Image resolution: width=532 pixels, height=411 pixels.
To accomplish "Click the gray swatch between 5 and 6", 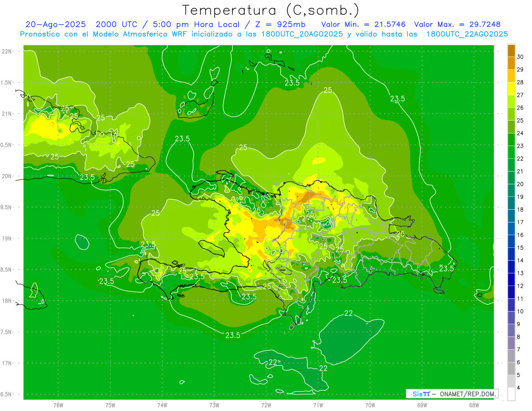I will tap(511, 368).
